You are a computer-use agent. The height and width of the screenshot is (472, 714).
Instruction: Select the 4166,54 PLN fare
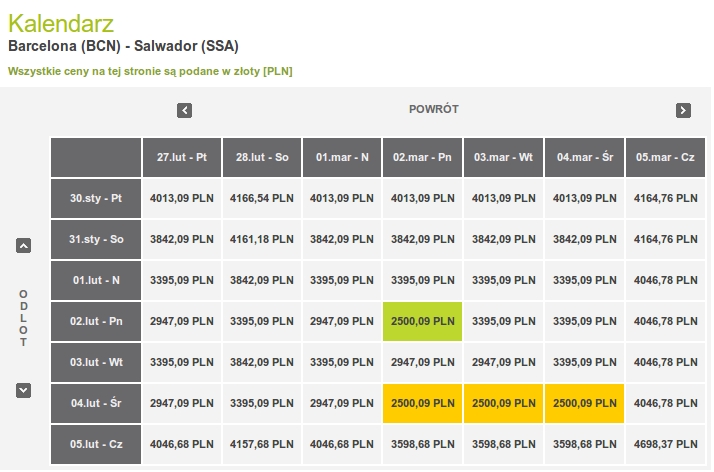click(x=262, y=198)
